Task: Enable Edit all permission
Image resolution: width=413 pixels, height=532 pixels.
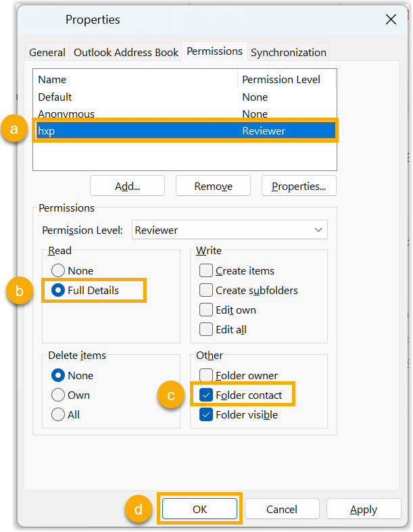Action: 207,330
